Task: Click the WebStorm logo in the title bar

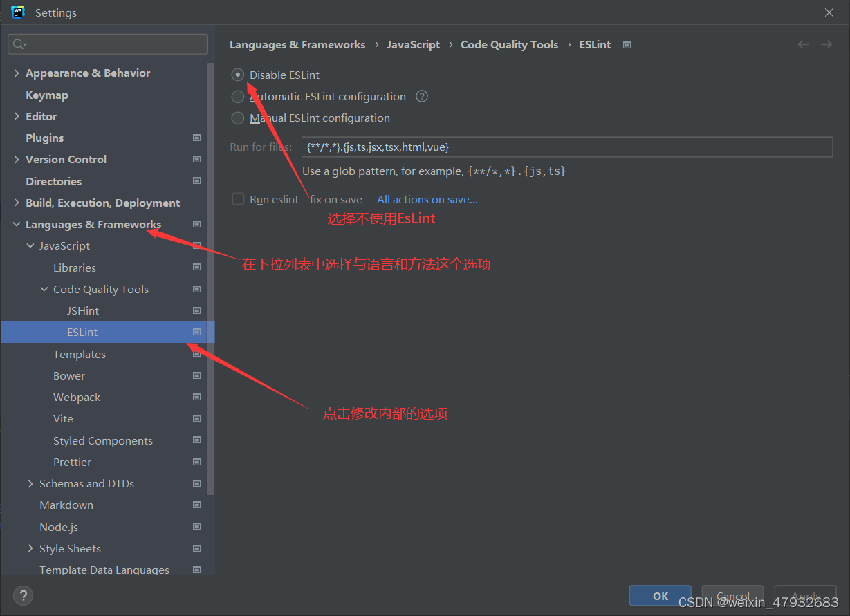Action: tap(18, 12)
